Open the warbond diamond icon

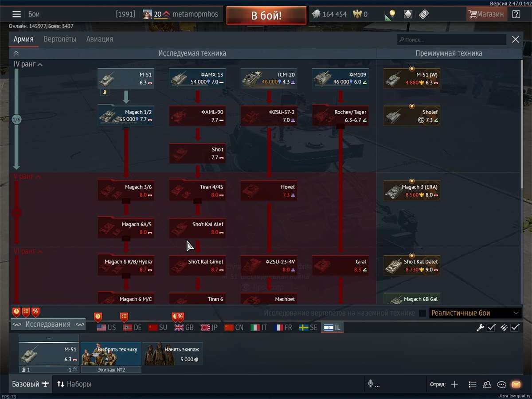click(x=408, y=14)
